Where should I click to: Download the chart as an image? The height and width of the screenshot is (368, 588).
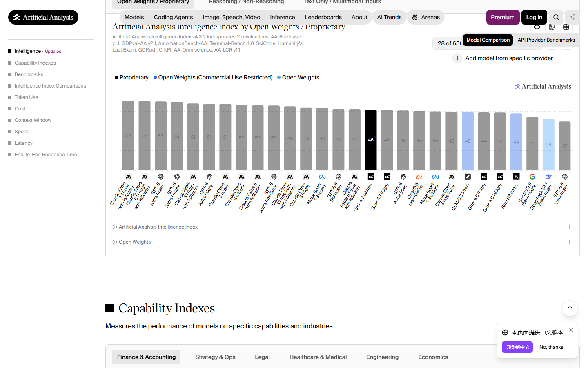[x=552, y=27]
